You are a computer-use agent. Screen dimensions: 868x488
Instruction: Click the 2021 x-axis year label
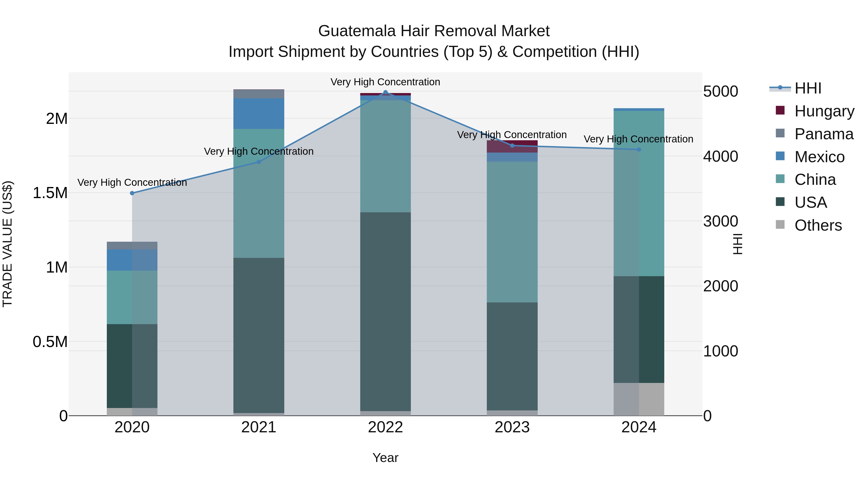point(259,427)
